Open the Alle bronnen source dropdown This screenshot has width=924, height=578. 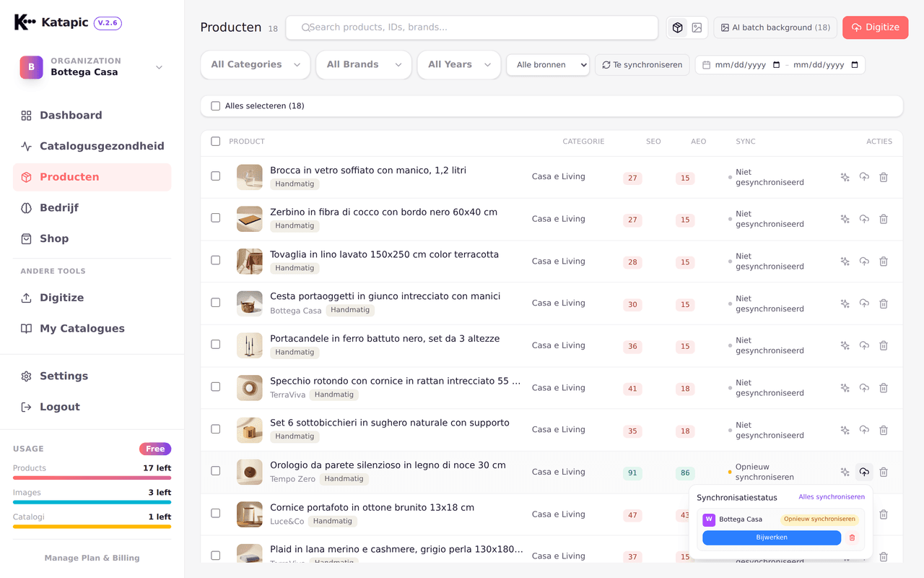[548, 65]
